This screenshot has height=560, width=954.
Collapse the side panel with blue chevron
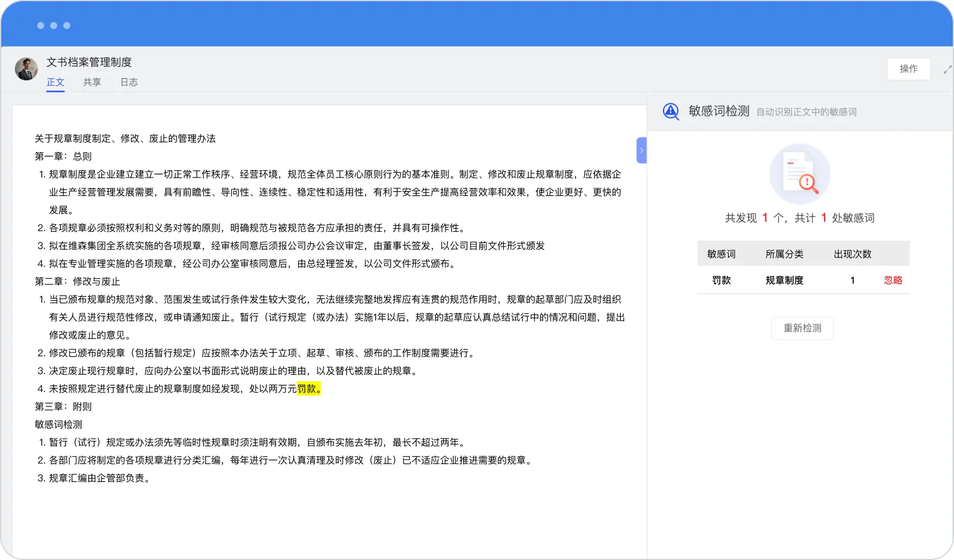point(642,150)
